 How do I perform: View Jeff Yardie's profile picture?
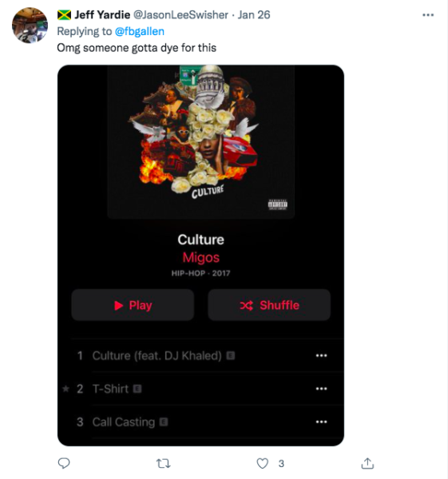pos(30,26)
